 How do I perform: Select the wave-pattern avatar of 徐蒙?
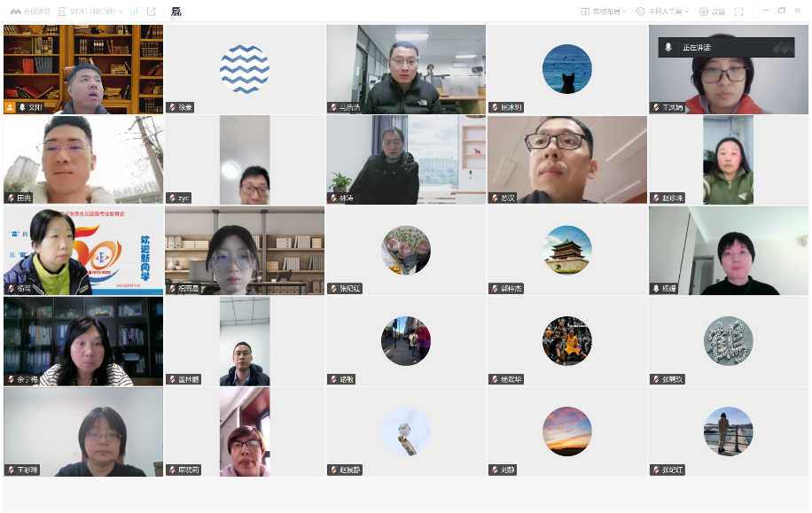[245, 69]
